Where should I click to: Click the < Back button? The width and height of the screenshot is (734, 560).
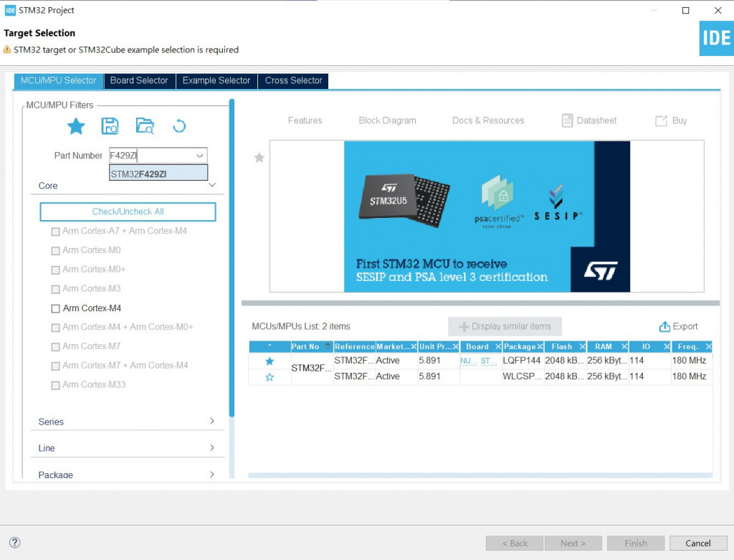pos(515,543)
